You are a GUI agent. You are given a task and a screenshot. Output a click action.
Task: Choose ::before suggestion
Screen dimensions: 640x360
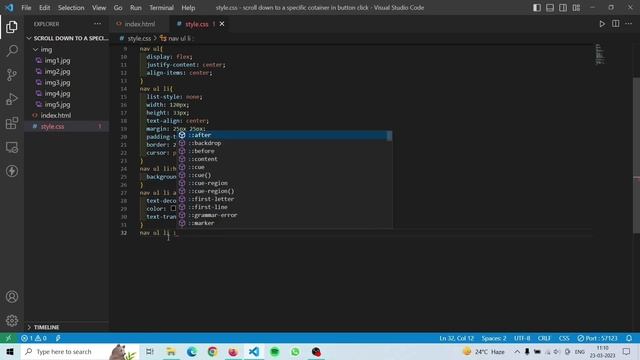coord(285,151)
